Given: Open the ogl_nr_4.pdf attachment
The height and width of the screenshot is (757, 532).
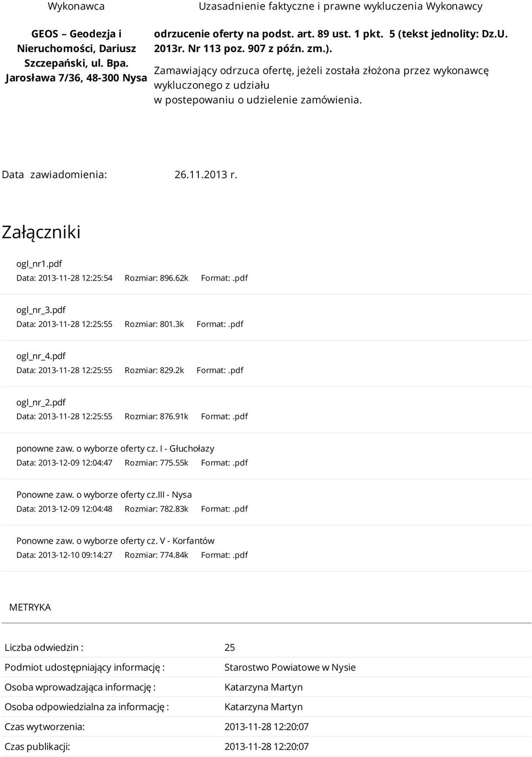Looking at the screenshot, I should point(41,356).
